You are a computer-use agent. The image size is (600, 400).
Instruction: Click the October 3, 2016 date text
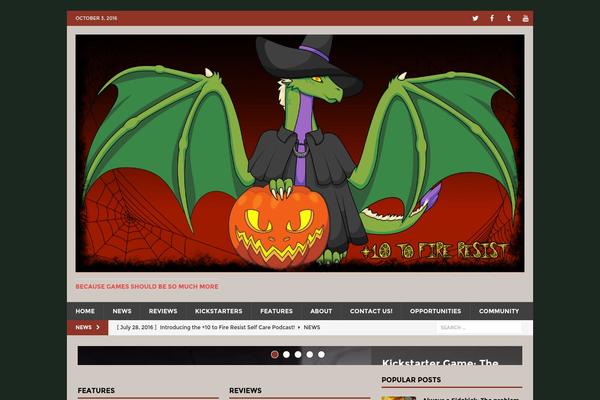point(96,18)
